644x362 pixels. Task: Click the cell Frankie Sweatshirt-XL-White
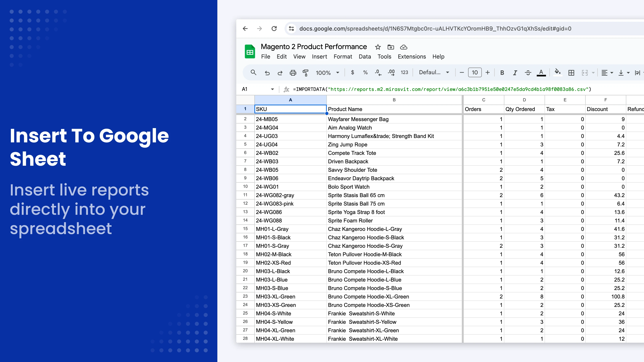[394, 339]
